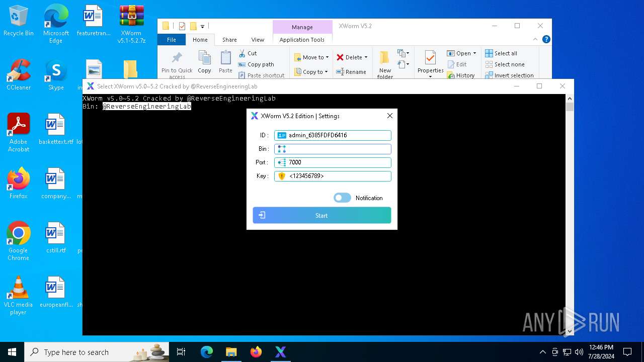Click the Start button in XWorm settings
The width and height of the screenshot is (644, 362).
(321, 215)
